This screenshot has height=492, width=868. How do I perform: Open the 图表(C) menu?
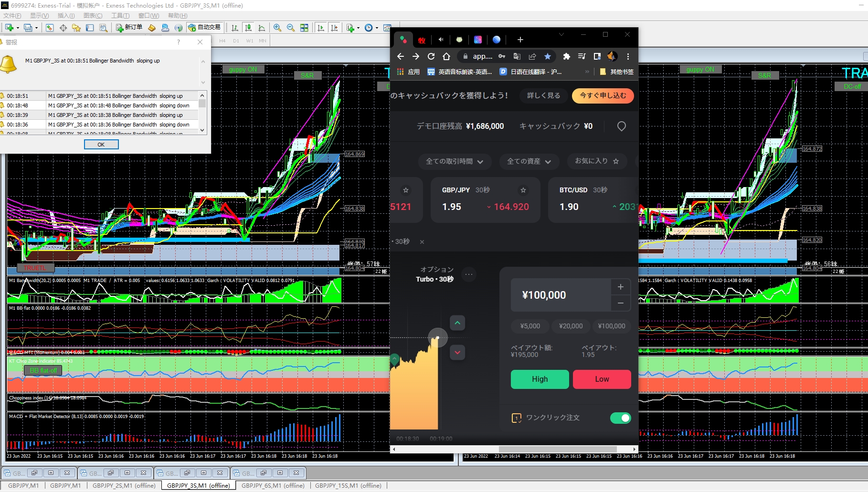point(93,16)
